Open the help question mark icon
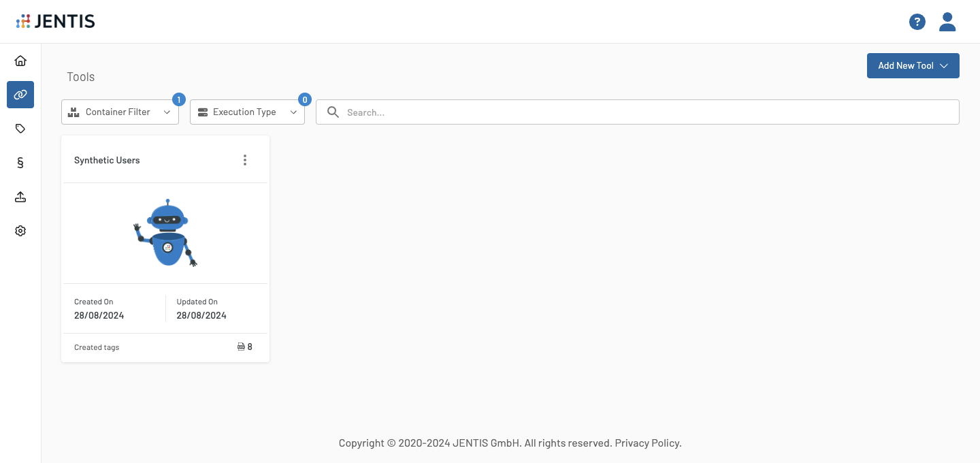Screen dimensions: 980x463 917,22
